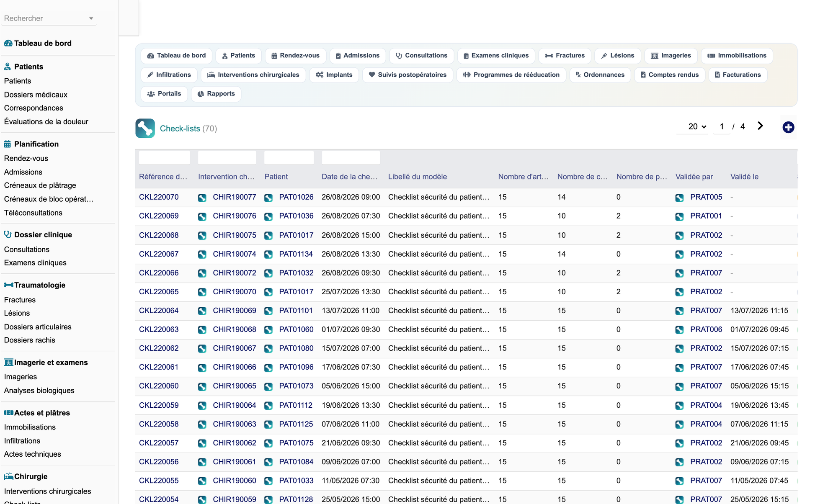Click the Référence filter input field

click(164, 158)
